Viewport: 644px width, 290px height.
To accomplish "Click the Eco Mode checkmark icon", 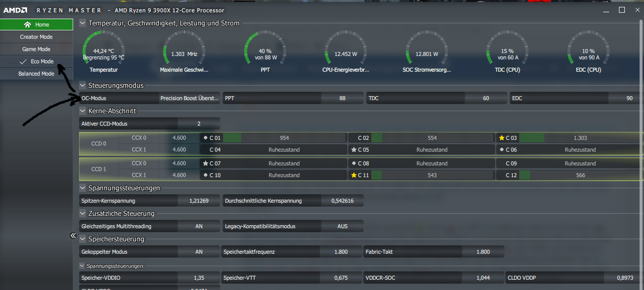I will pos(22,62).
